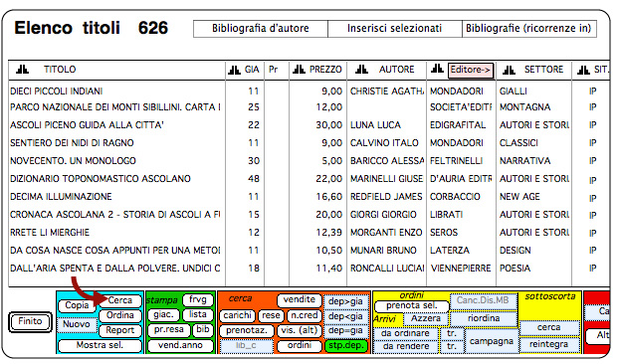Image resolution: width=619 pixels, height=364 pixels.
Task: Click sector GIALLI cell
Action: point(514,91)
